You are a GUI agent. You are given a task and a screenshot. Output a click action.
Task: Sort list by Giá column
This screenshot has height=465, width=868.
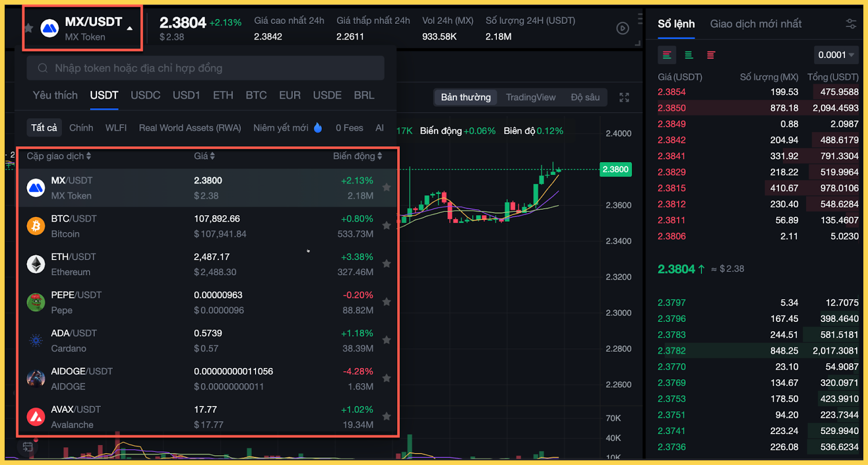coord(205,156)
